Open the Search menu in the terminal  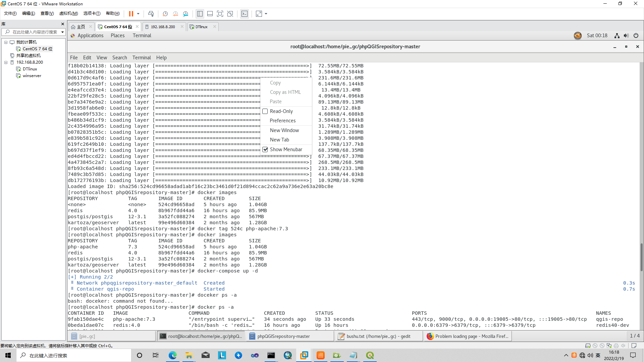tap(119, 57)
